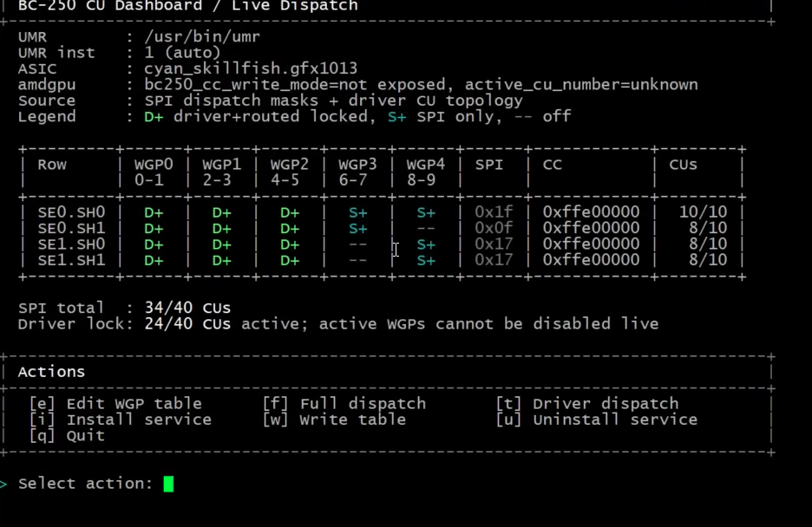
Task: Click the green D+ legend marker
Action: click(154, 117)
